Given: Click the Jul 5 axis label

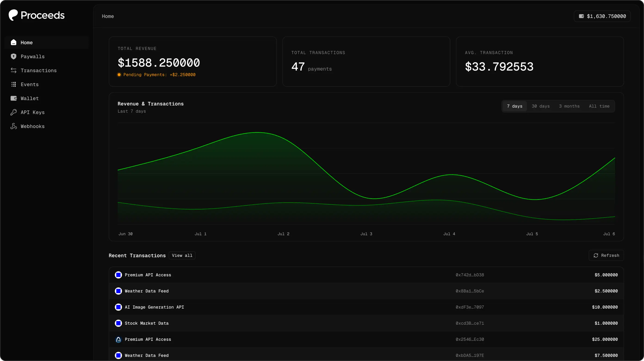Looking at the screenshot, I should pos(532,234).
